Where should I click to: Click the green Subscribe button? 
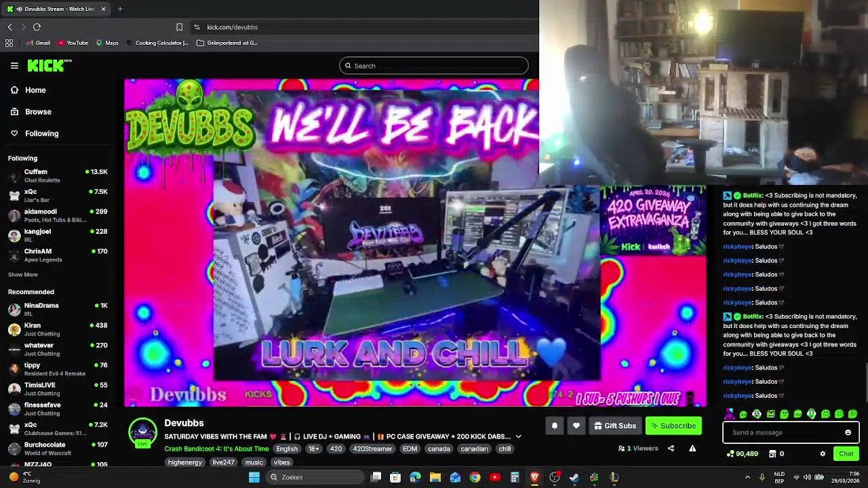click(673, 426)
